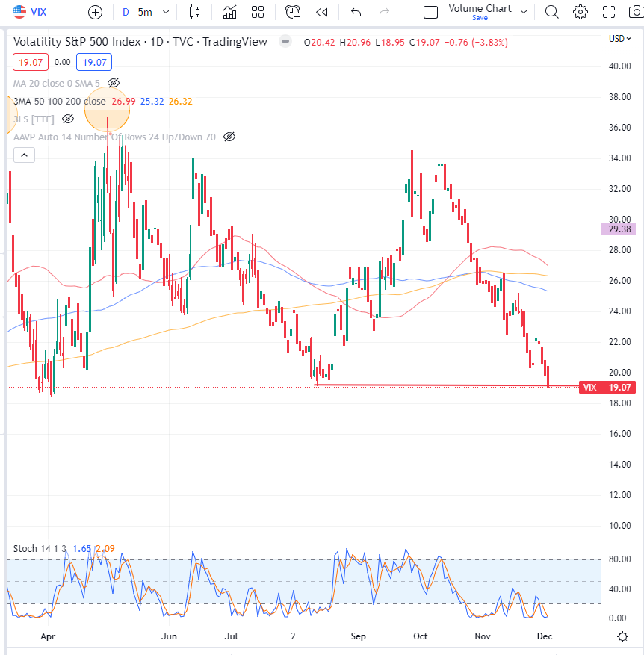Open the Indicators panel icon
This screenshot has height=655, width=644.
(229, 12)
